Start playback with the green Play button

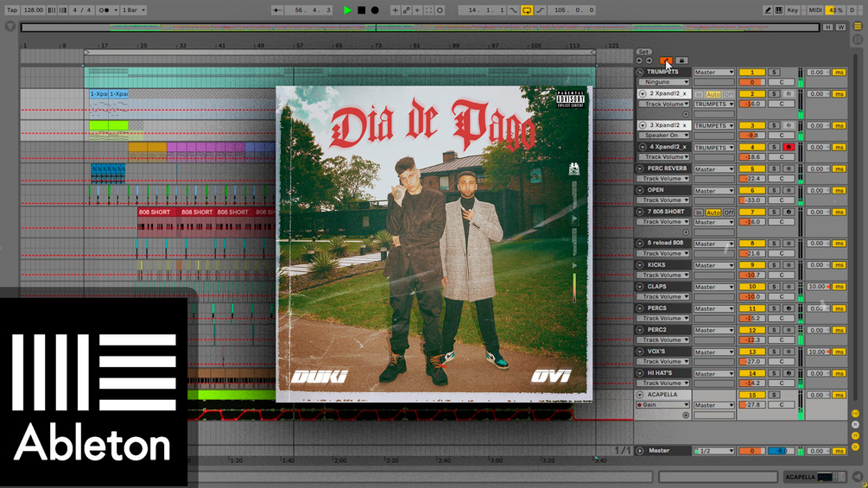pos(348,10)
